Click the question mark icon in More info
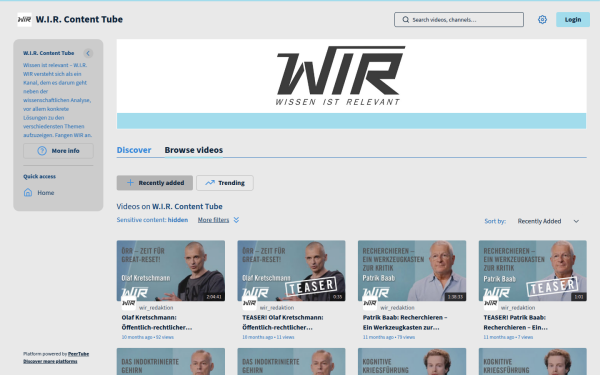This screenshot has width=600, height=375. click(42, 151)
